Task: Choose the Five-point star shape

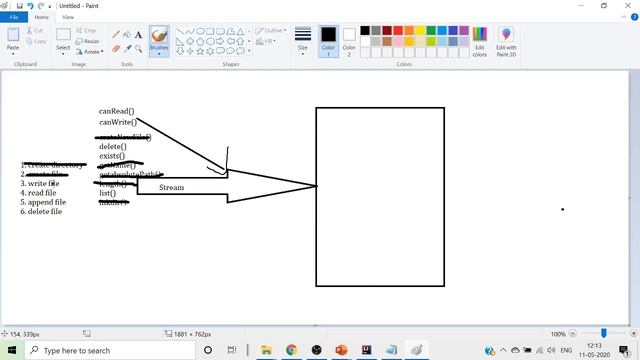Action: [x=200, y=51]
